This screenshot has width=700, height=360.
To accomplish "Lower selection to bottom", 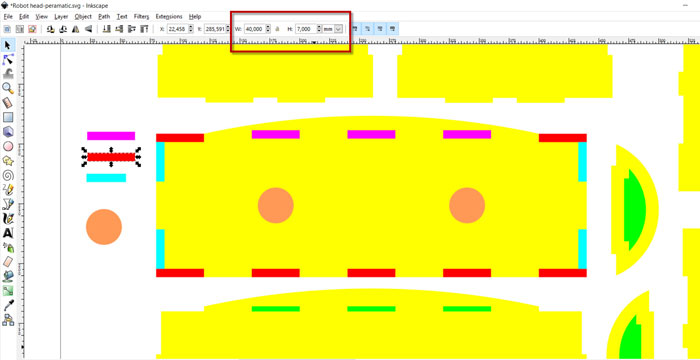I will (x=106, y=29).
